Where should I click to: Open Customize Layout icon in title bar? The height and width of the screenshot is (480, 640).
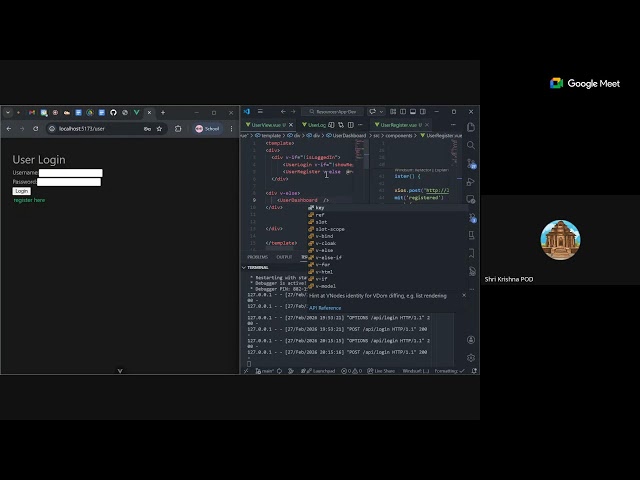(x=393, y=111)
